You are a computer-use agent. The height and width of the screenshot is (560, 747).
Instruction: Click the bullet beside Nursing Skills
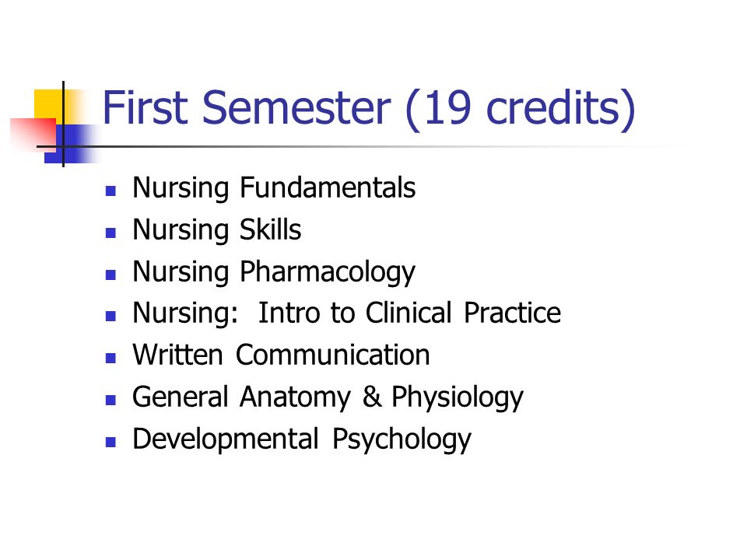point(110,233)
